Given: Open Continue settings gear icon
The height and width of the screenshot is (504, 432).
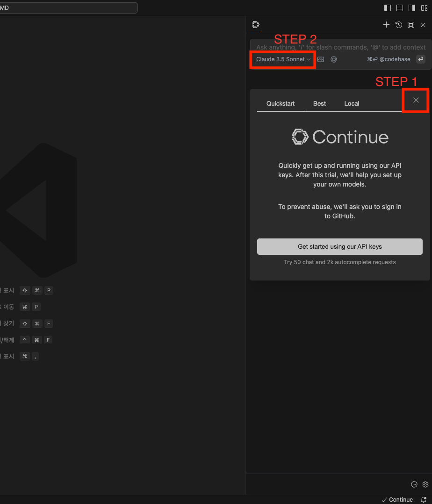Looking at the screenshot, I should click(x=425, y=484).
